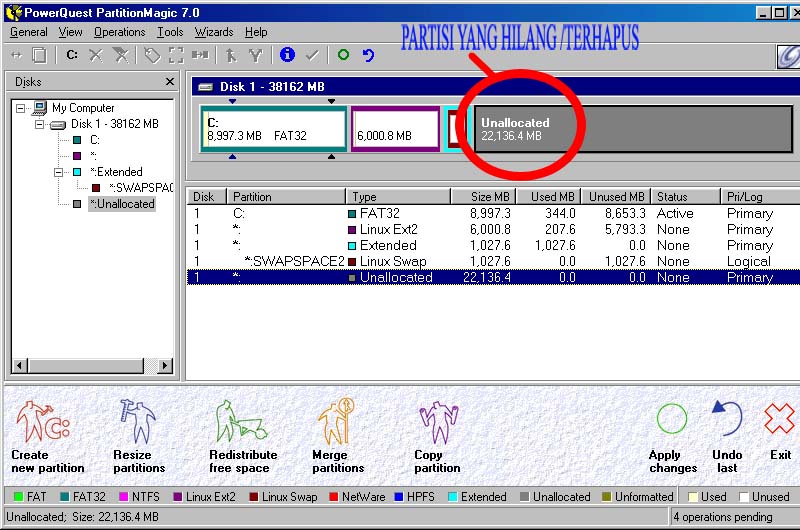Open the Help menu
Screen dimensions: 800x530
(x=256, y=32)
